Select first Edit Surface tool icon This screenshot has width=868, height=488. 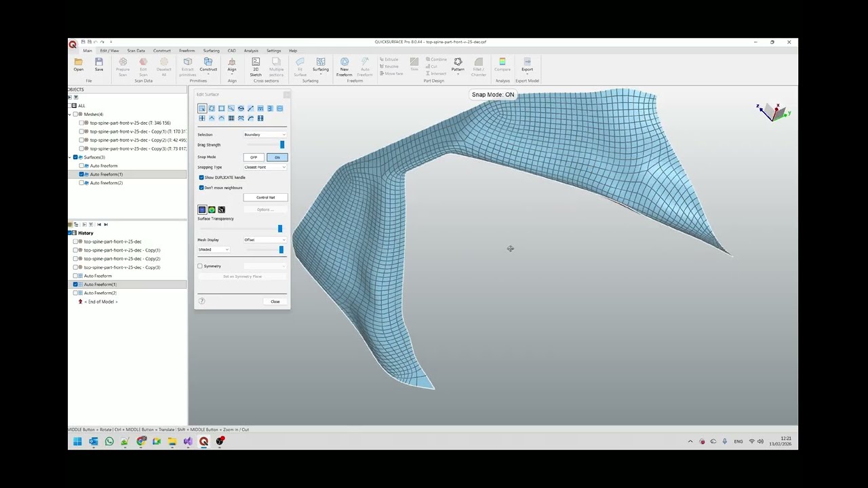tap(202, 108)
